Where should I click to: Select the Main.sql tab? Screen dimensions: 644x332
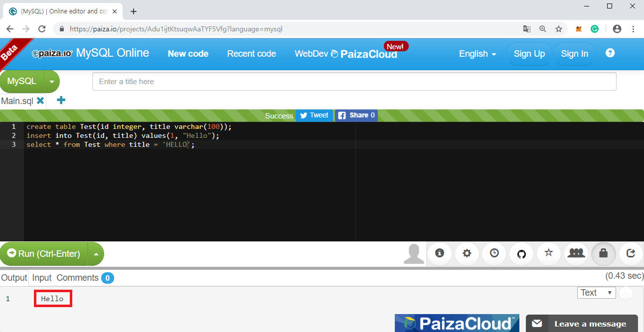click(17, 101)
